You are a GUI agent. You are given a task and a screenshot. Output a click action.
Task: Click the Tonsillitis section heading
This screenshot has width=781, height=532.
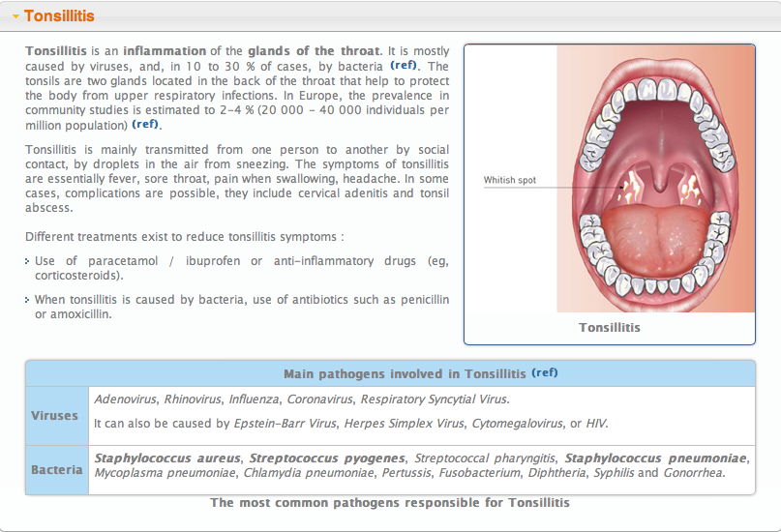click(59, 15)
